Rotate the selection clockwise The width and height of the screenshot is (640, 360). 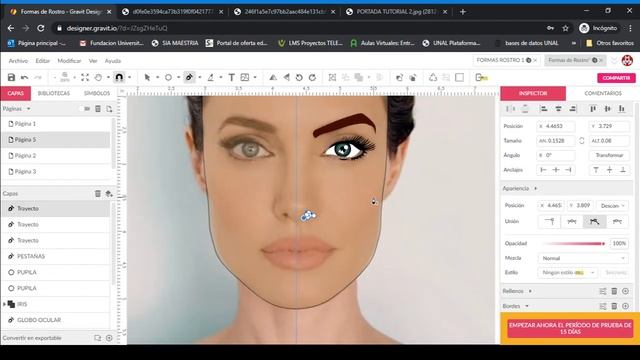point(313,78)
